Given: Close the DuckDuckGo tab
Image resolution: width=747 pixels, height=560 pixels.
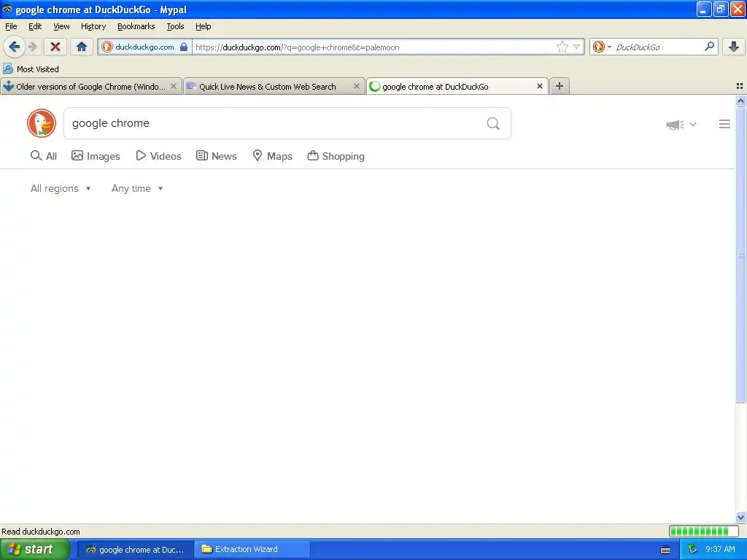Looking at the screenshot, I should pos(539,86).
